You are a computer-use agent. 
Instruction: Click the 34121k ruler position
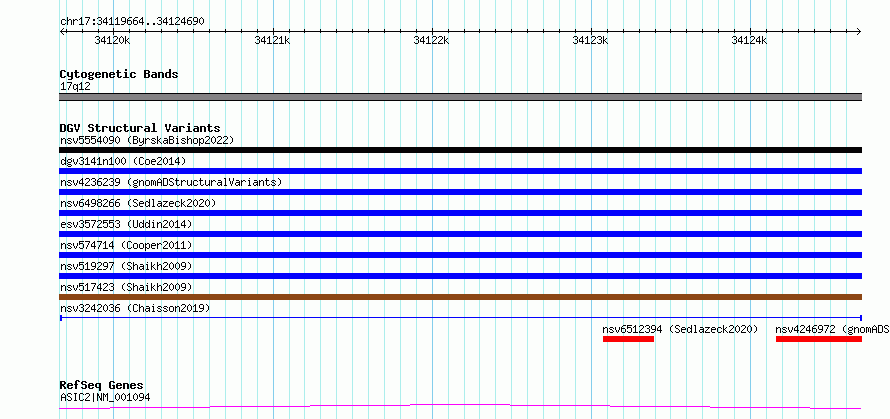272,40
